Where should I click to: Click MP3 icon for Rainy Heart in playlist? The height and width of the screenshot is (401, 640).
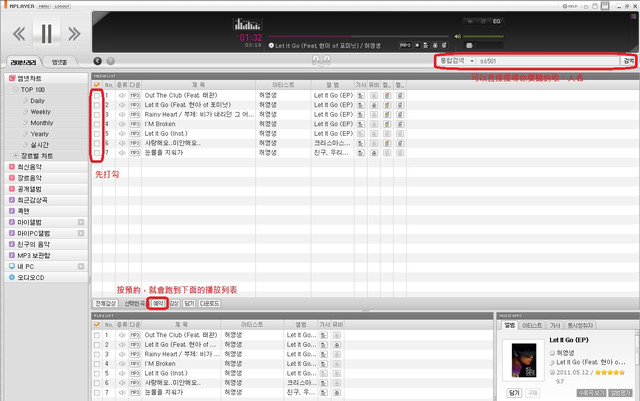[x=135, y=354]
